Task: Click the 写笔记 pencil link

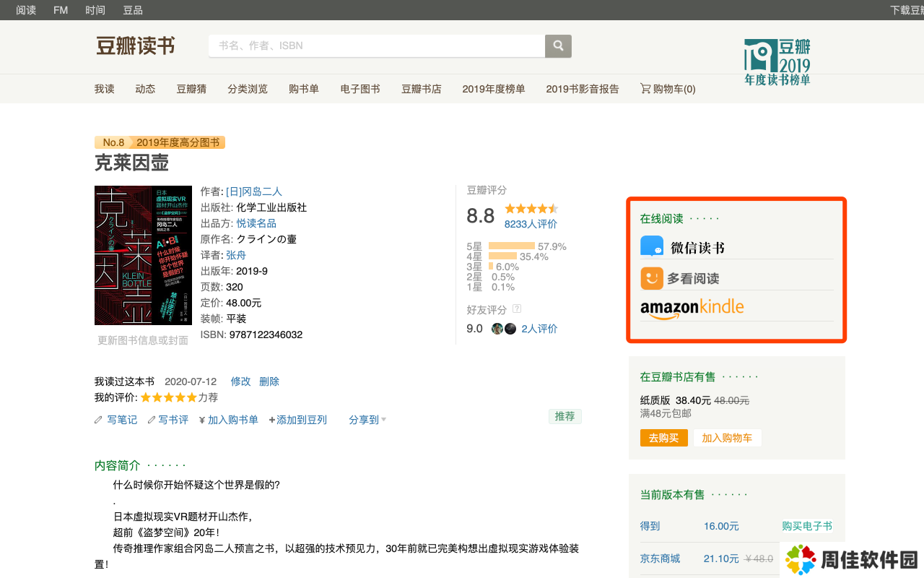Action: (x=121, y=420)
